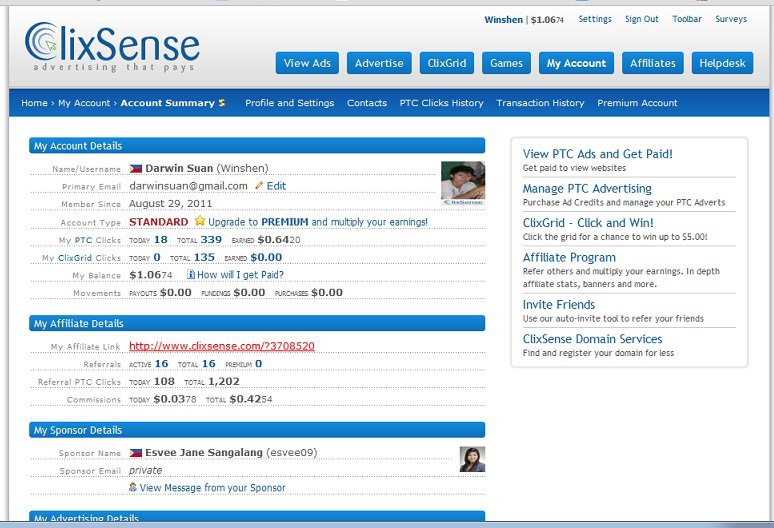
Task: Open the Games section
Action: tap(506, 63)
